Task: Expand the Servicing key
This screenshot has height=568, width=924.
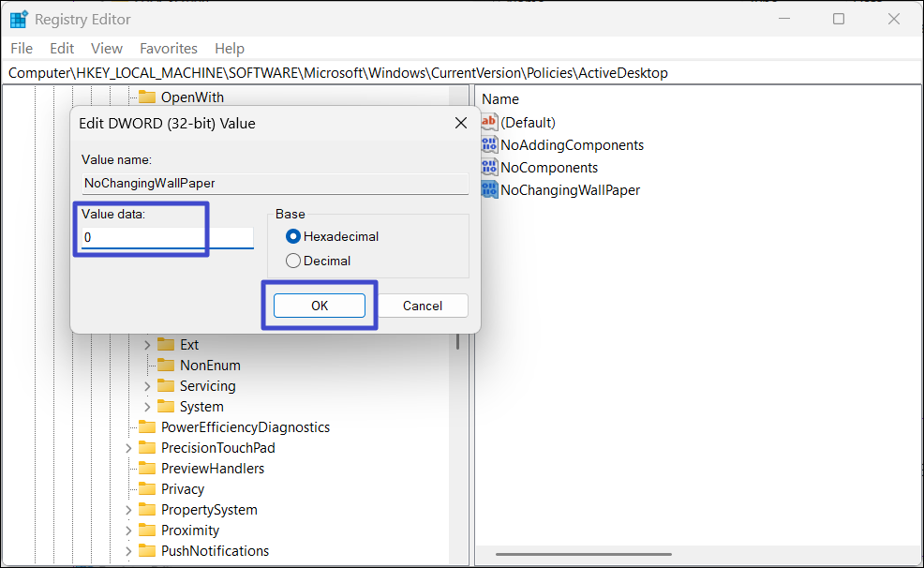Action: pyautogui.click(x=147, y=386)
